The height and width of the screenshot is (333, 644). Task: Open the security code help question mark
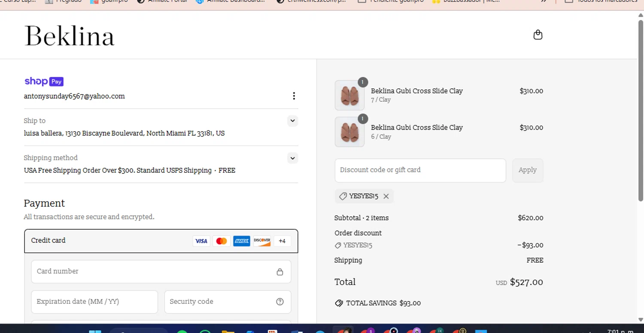(x=280, y=302)
